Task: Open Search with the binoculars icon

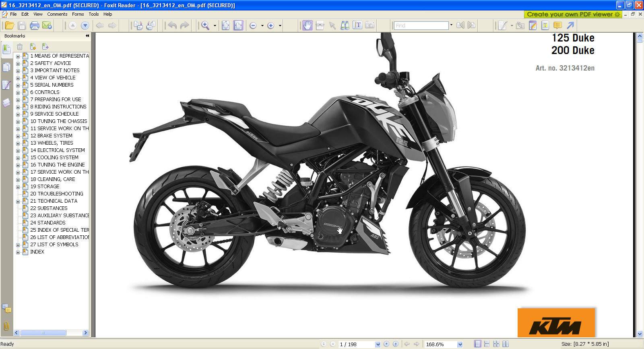Action: [345, 25]
